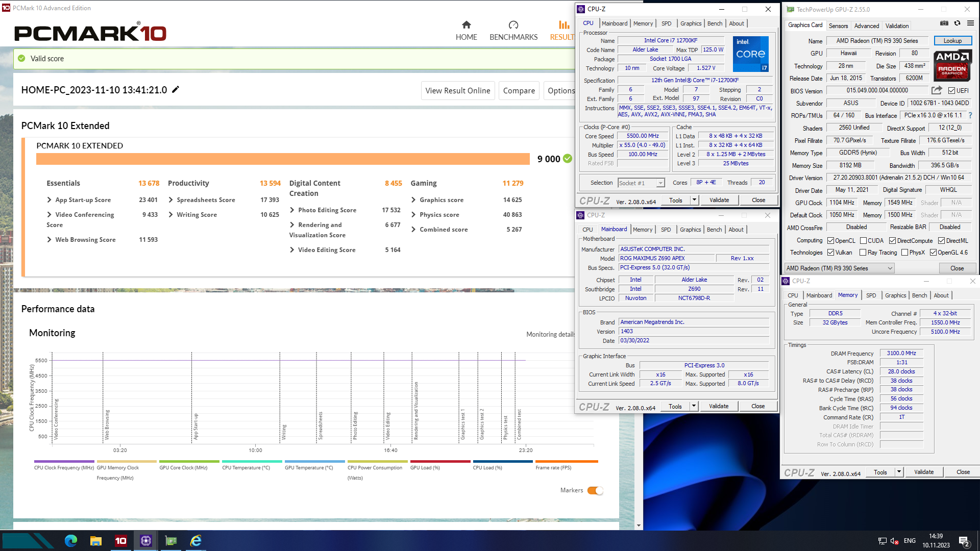Switch to Bench tab in top CPU-Z
The width and height of the screenshot is (980, 551).
tap(715, 23)
